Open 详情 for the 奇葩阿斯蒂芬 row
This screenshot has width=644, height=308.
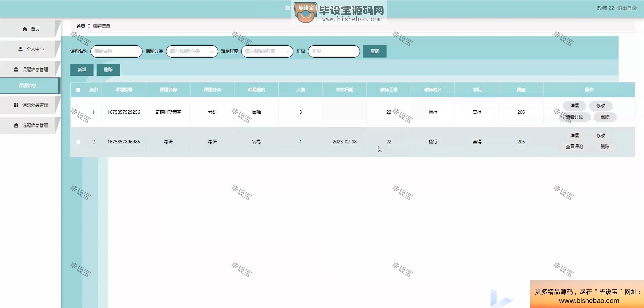pyautogui.click(x=574, y=106)
